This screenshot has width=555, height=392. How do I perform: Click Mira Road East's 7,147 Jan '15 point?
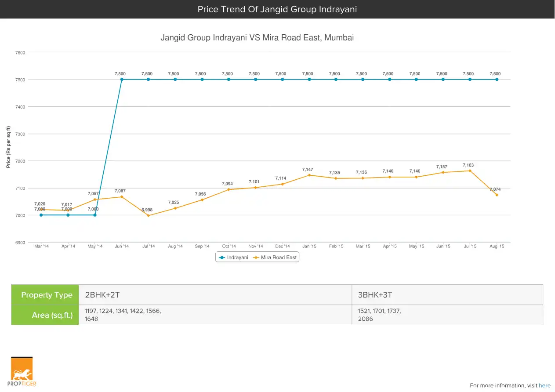click(309, 175)
